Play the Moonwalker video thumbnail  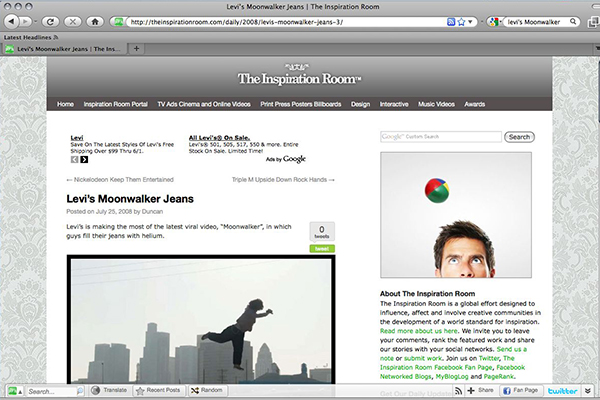point(201,320)
